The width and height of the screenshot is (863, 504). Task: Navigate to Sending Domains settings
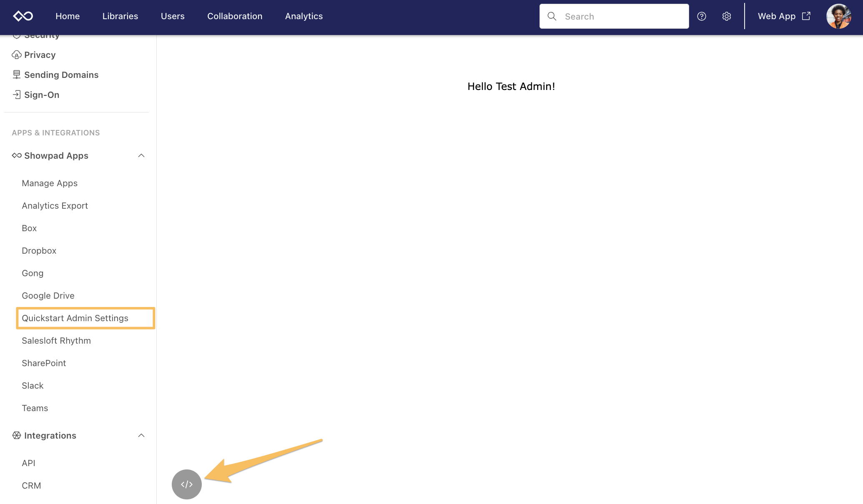[x=61, y=75]
